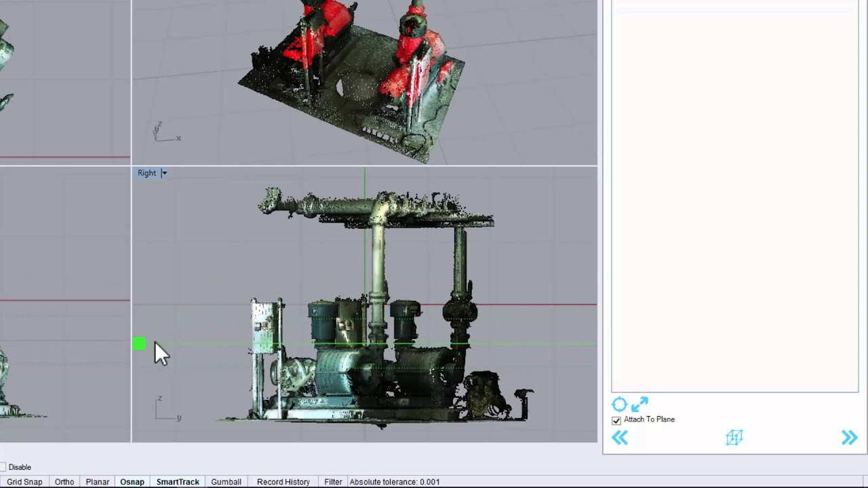Image resolution: width=868 pixels, height=488 pixels.
Task: Turn on Ortho mode
Action: [64, 482]
